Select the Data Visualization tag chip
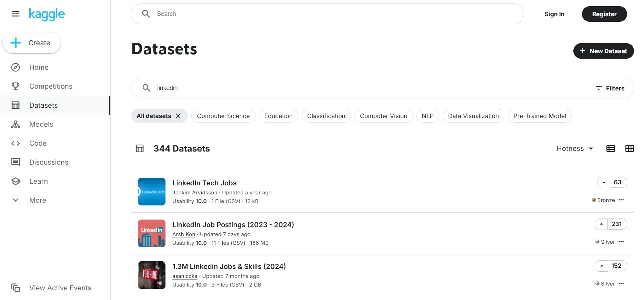Image resolution: width=644 pixels, height=300 pixels. tap(473, 116)
